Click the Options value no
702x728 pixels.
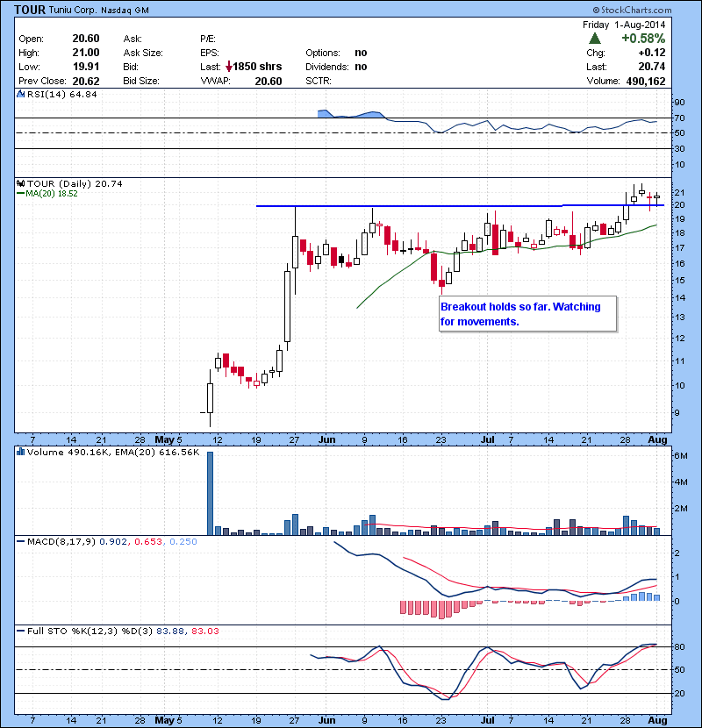pos(361,53)
